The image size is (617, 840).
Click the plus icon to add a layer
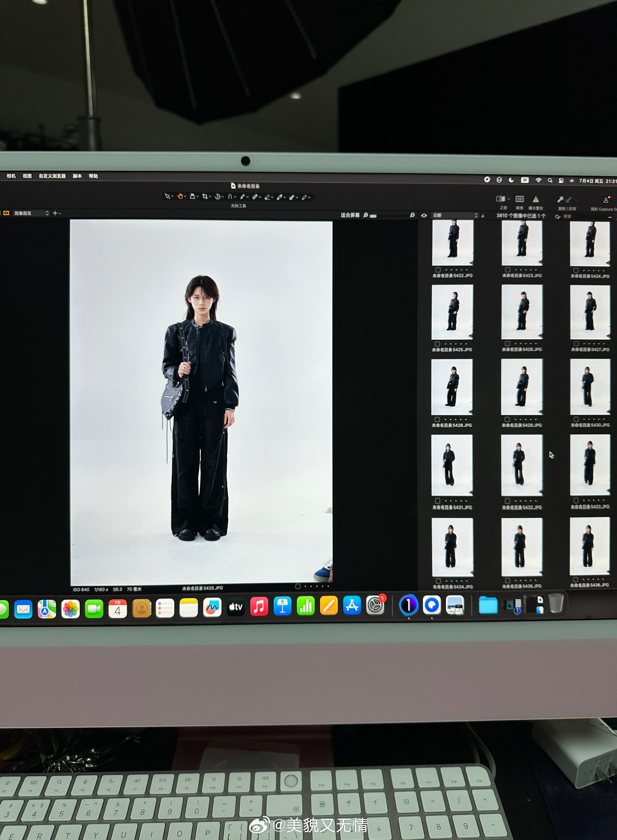tap(55, 213)
